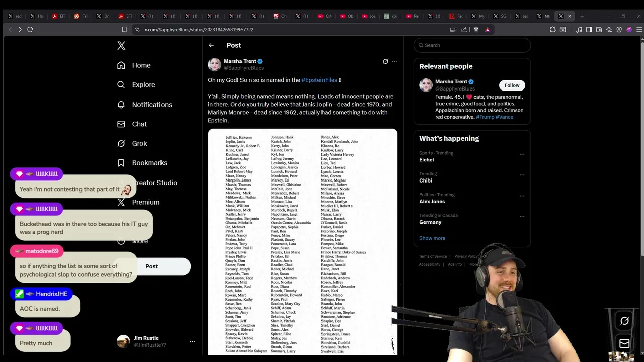Toggle the Brave VPN shield icon

(x=619, y=30)
